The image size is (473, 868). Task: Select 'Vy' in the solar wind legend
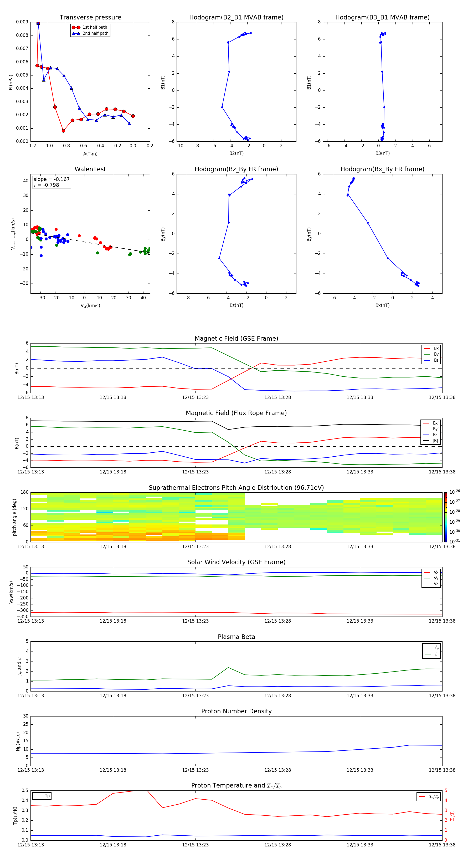point(431,578)
